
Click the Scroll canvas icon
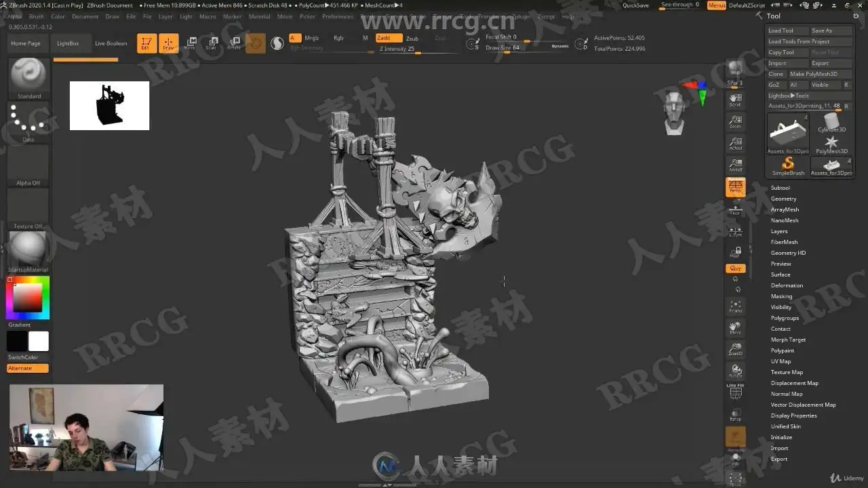click(735, 100)
